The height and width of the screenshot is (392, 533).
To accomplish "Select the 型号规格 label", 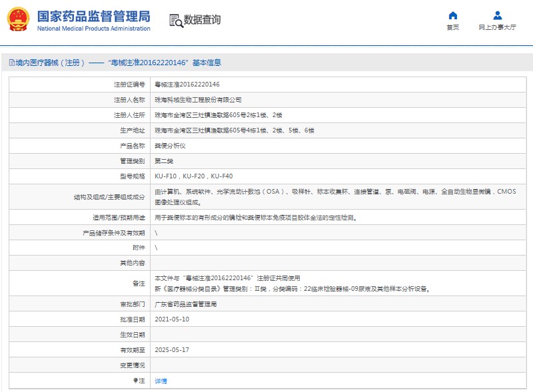I will (132, 176).
